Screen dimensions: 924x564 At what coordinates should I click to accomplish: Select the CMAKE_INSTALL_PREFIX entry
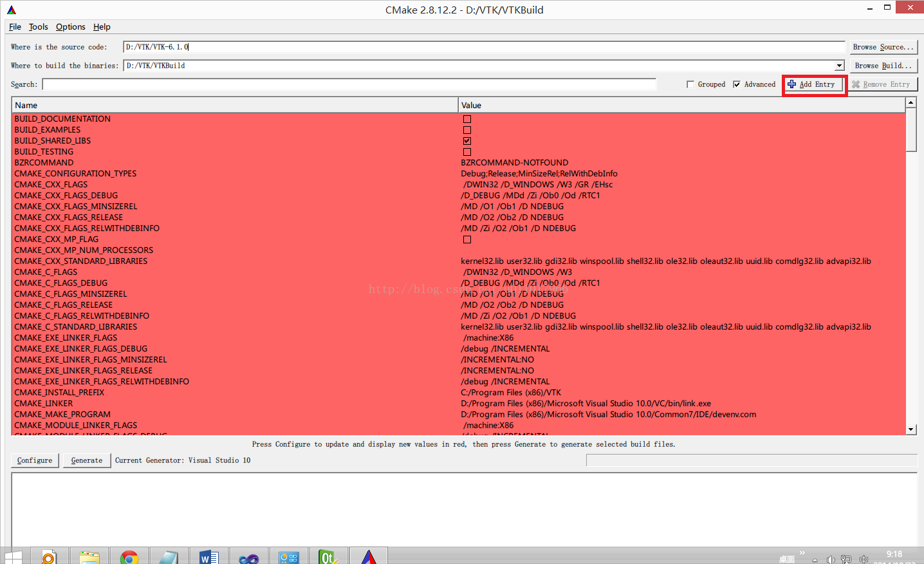pos(59,393)
